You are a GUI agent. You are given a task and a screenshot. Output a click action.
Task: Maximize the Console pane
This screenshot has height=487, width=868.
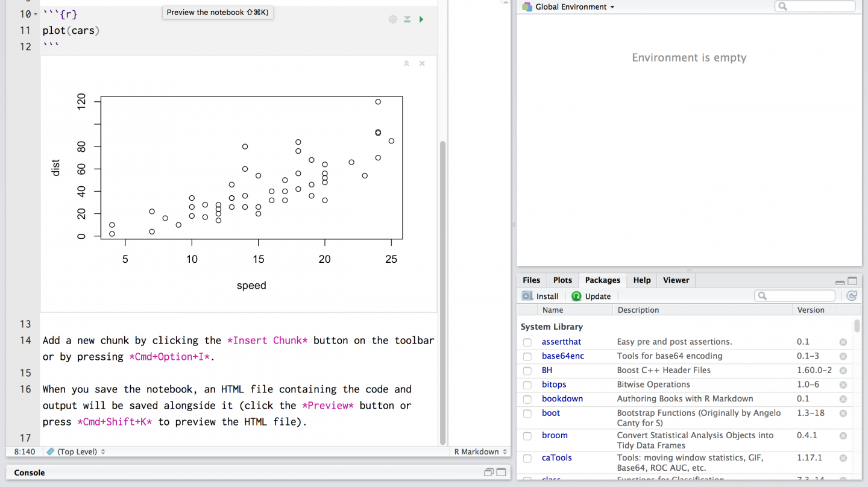click(501, 473)
